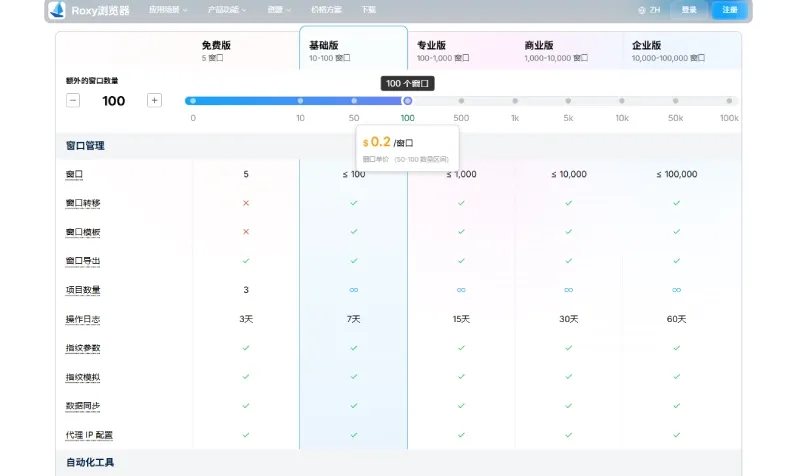Switch to the 专业版 plan
Viewport: 800px width, 476px height.
[x=461, y=51]
